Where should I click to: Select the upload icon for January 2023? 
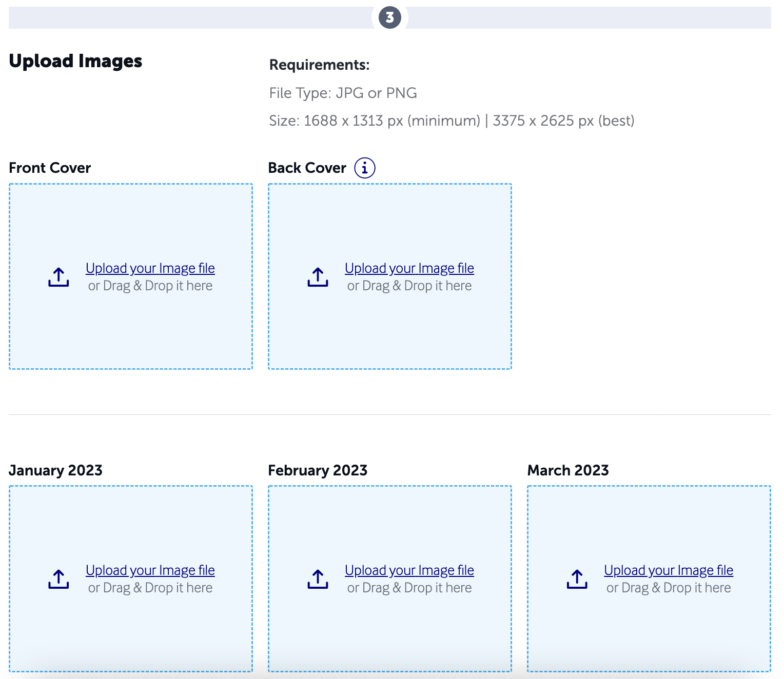[x=58, y=578]
